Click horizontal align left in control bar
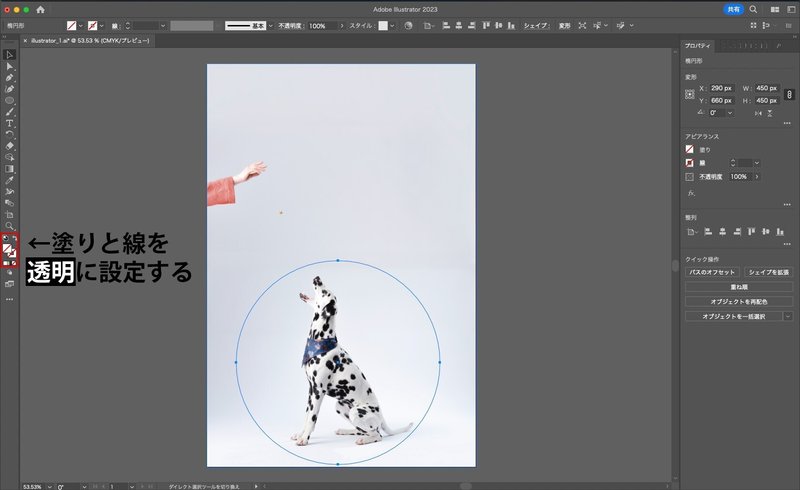The image size is (800, 490). tap(446, 26)
